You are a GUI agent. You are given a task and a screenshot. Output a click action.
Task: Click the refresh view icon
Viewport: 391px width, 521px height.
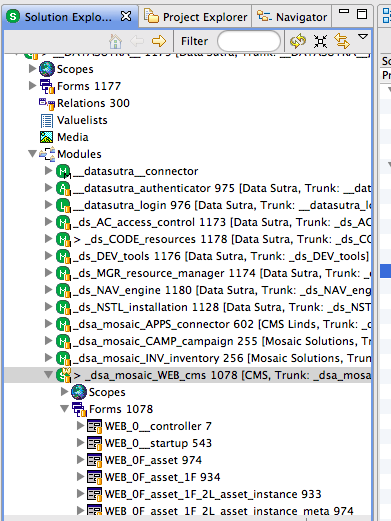(298, 41)
